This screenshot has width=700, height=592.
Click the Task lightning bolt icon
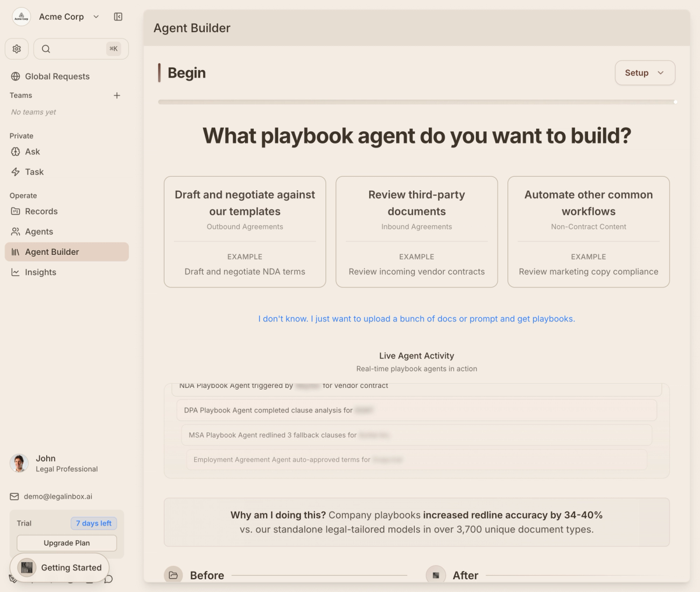point(16,172)
